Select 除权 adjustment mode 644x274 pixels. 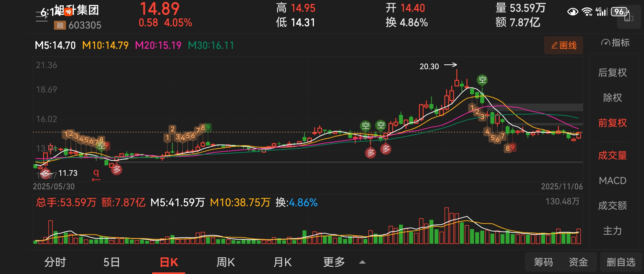tap(612, 98)
